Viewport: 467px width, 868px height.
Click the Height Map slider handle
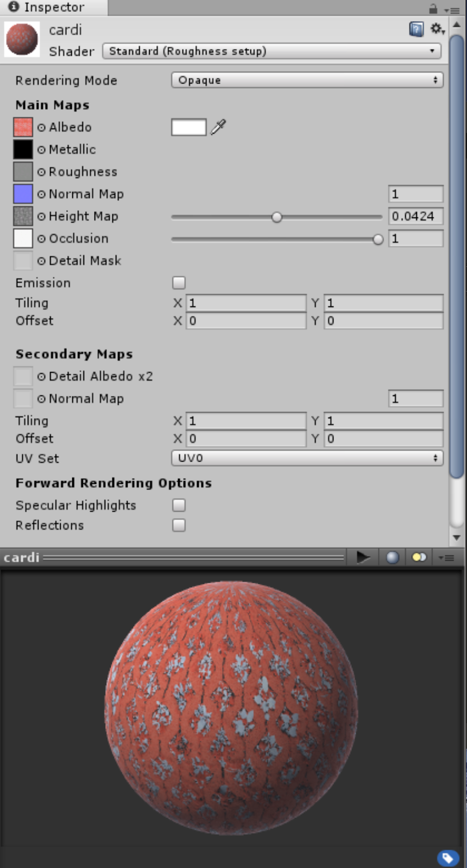tap(277, 217)
